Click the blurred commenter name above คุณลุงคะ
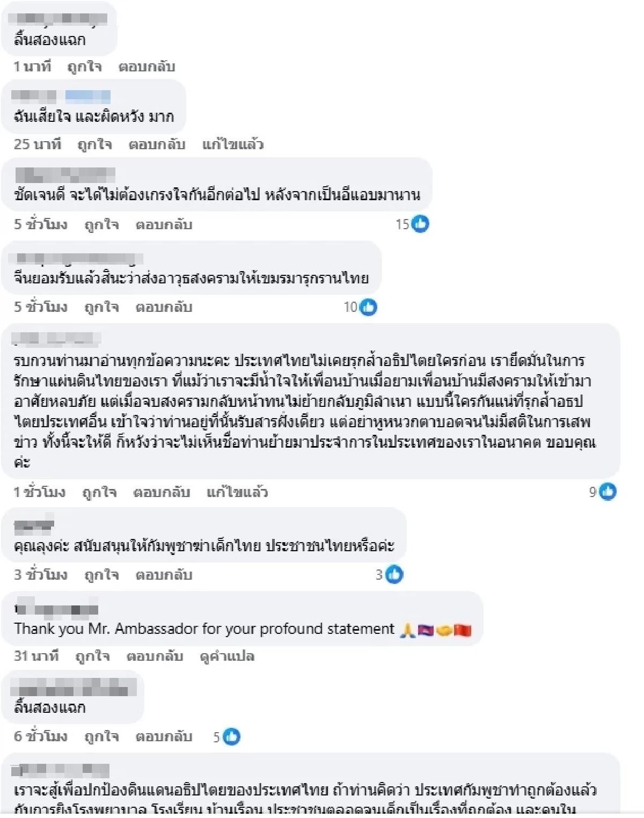The width and height of the screenshot is (644, 818). [34, 524]
